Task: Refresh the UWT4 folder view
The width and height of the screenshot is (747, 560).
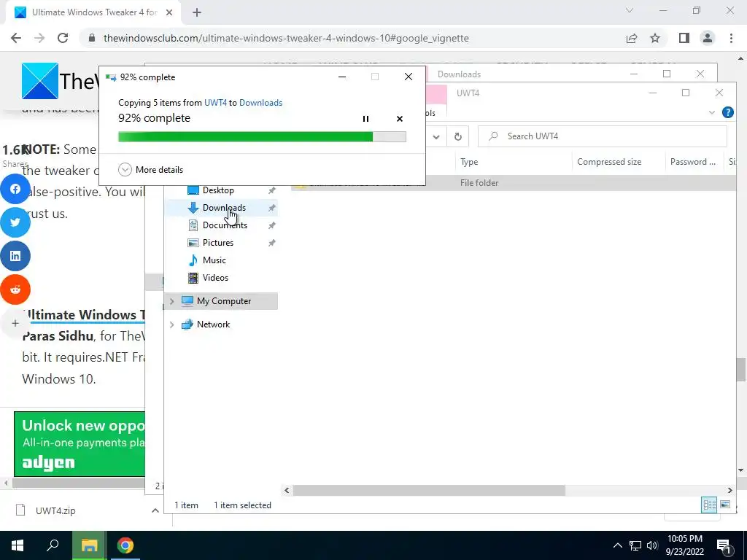Action: click(458, 136)
